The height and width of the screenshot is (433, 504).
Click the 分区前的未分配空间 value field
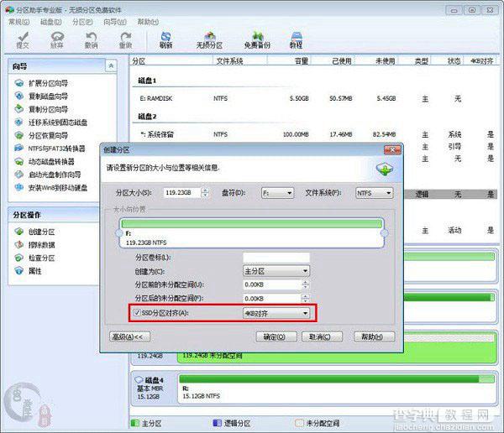(272, 284)
